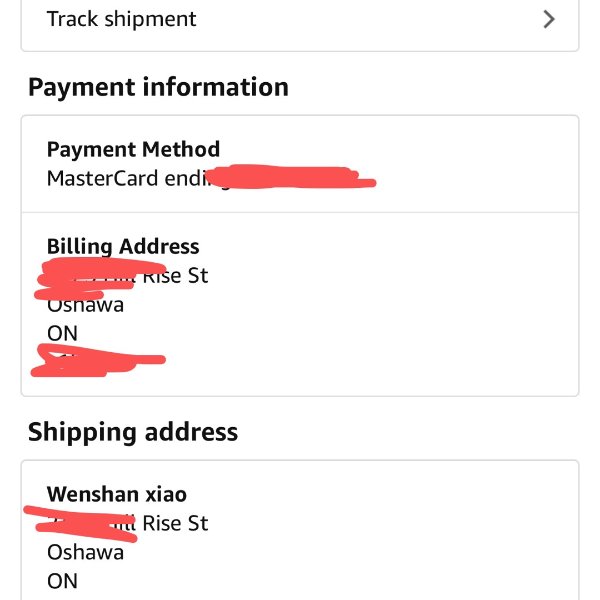Click the chevron arrow beside Track shipment
Image resolution: width=600 pixels, height=600 pixels.
click(548, 19)
